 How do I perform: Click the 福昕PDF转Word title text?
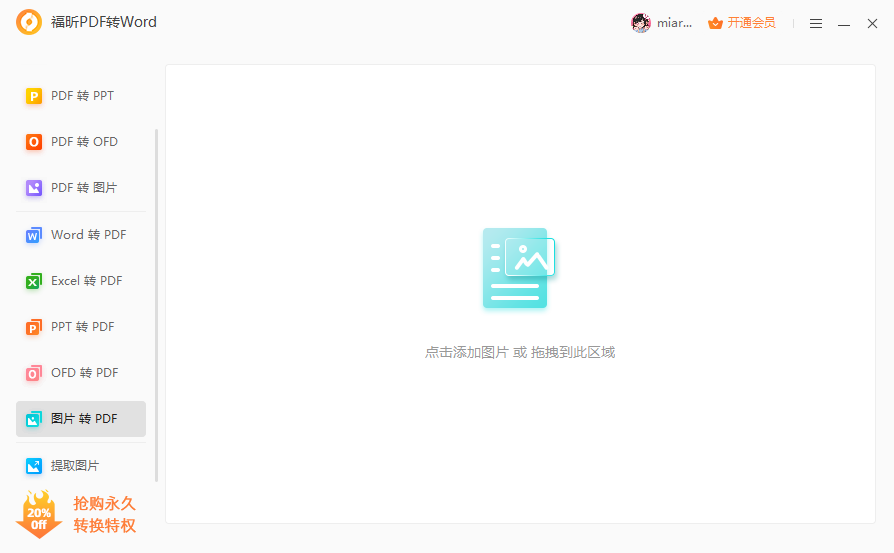tap(104, 22)
